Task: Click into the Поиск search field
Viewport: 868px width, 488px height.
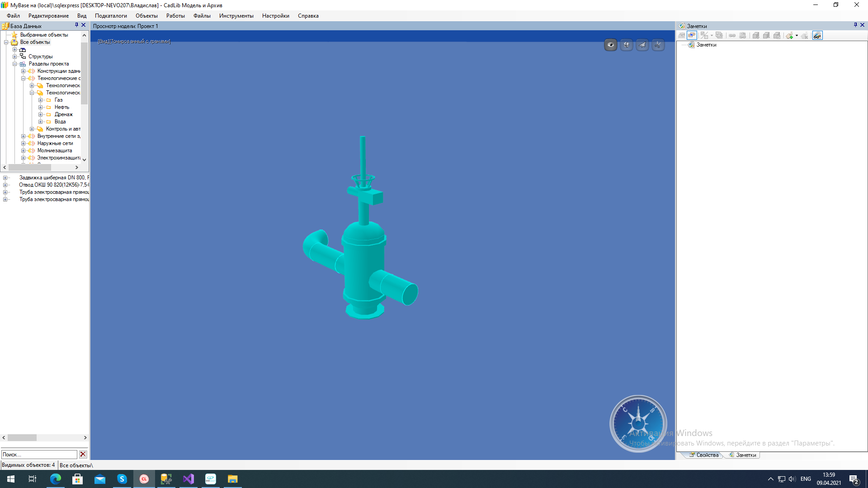Action: [38, 454]
